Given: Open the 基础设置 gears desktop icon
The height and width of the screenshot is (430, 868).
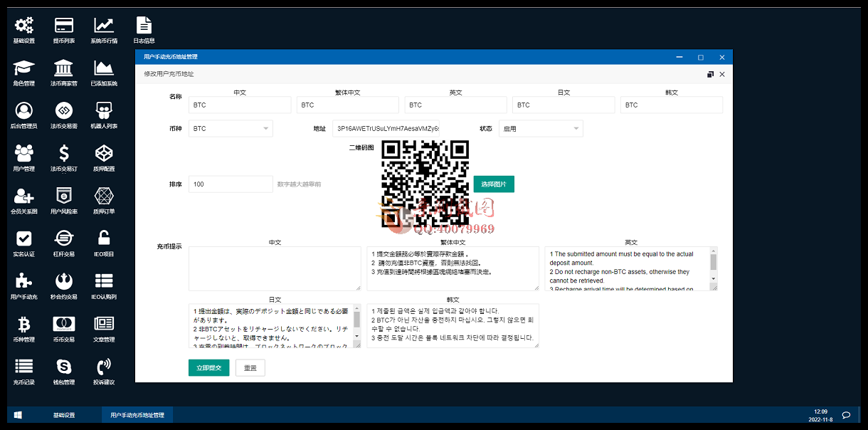Looking at the screenshot, I should pos(24,26).
